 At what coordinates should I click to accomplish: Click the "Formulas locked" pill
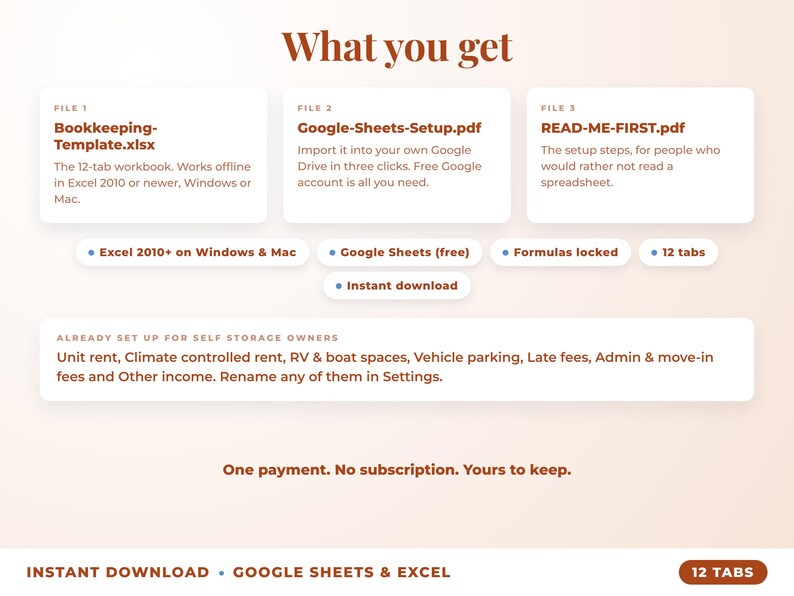point(561,252)
